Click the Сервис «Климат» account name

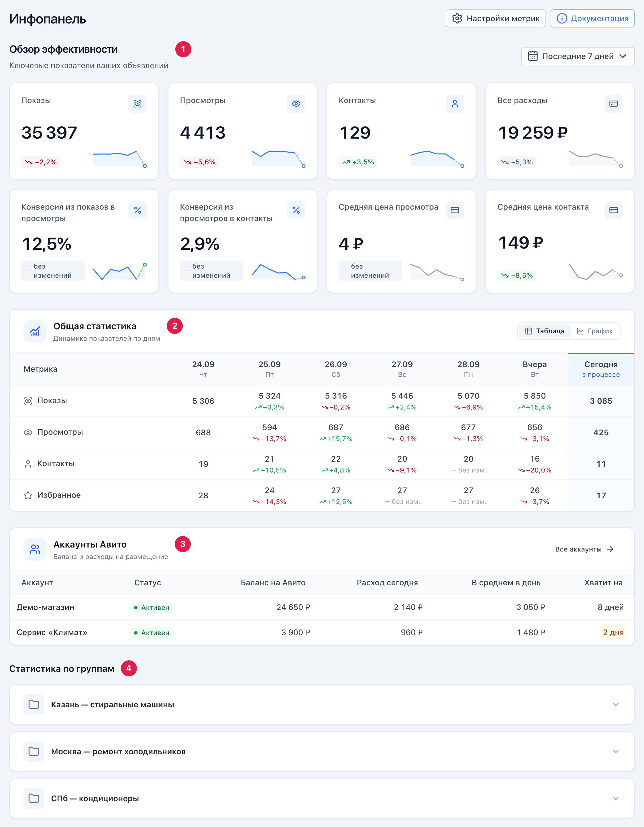[52, 632]
